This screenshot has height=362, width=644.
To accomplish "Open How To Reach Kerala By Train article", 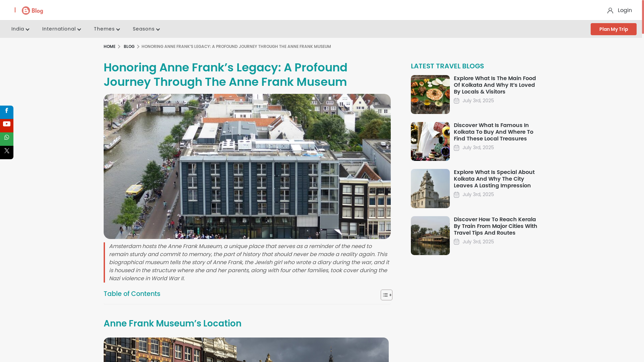I will (495, 226).
